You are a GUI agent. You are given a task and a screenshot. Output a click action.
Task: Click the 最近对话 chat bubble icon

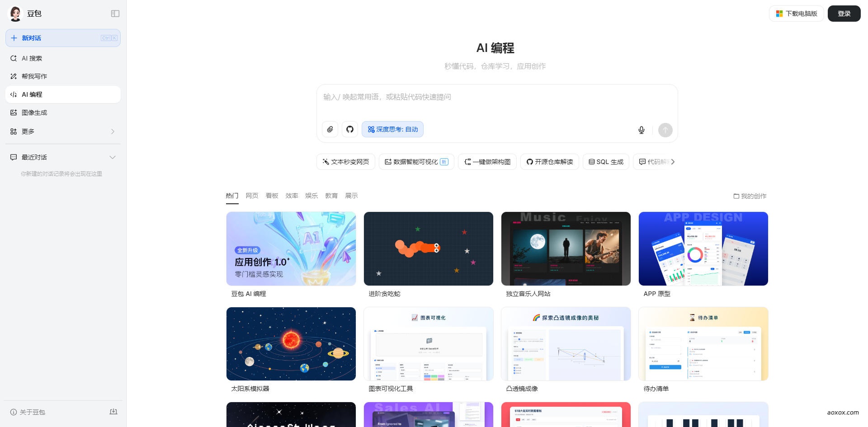14,157
